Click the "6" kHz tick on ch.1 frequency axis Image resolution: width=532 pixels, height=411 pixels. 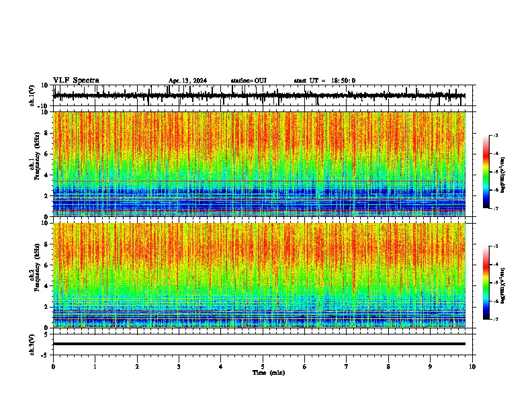pyautogui.click(x=47, y=154)
